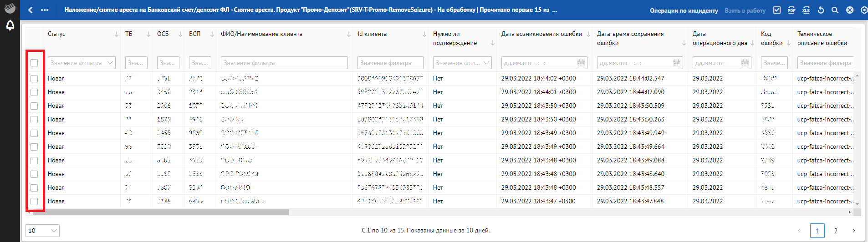Viewport: 868px width, 242px height.
Task: Go to page 2 of results
Action: [835, 231]
